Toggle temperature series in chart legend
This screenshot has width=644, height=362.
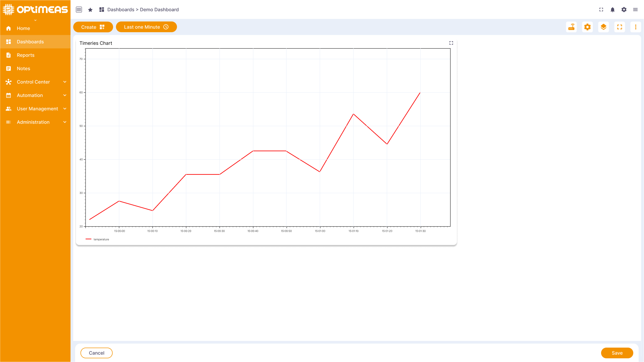98,239
